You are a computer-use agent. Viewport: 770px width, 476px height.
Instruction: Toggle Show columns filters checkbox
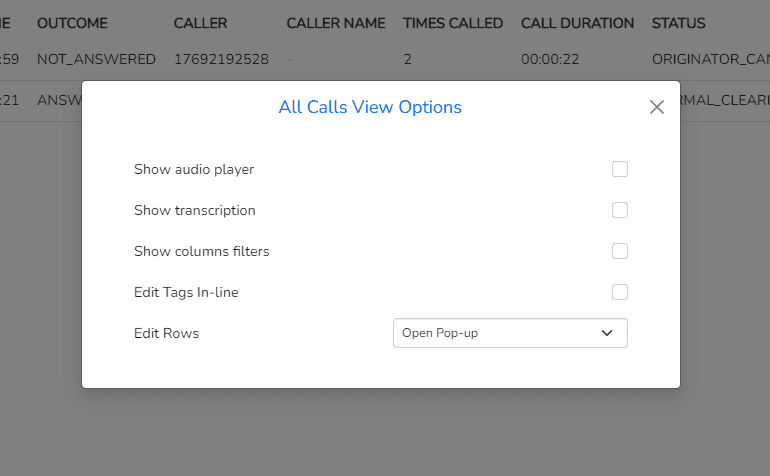click(x=620, y=251)
